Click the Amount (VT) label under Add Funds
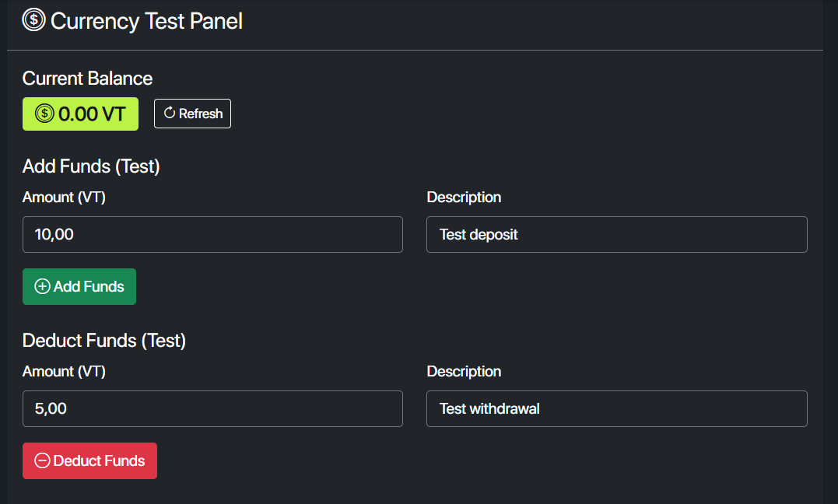 (64, 198)
